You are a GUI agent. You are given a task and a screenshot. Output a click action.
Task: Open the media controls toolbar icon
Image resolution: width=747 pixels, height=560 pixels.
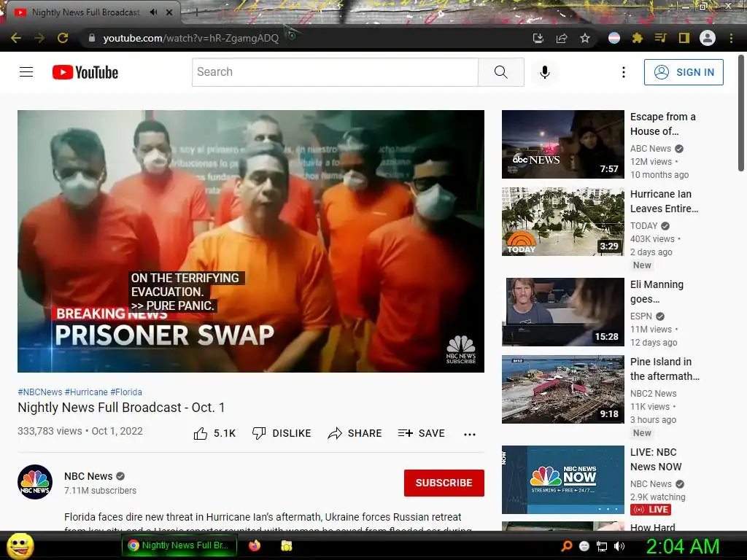coord(660,38)
